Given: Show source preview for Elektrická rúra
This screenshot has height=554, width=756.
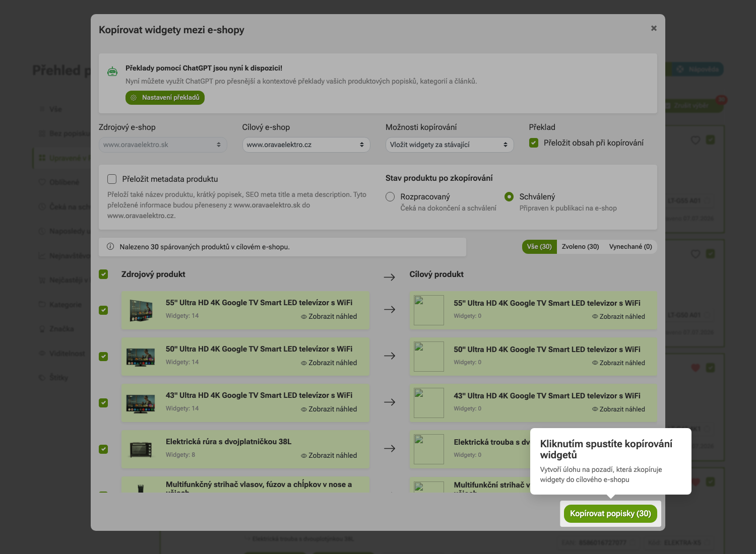Looking at the screenshot, I should [x=329, y=455].
